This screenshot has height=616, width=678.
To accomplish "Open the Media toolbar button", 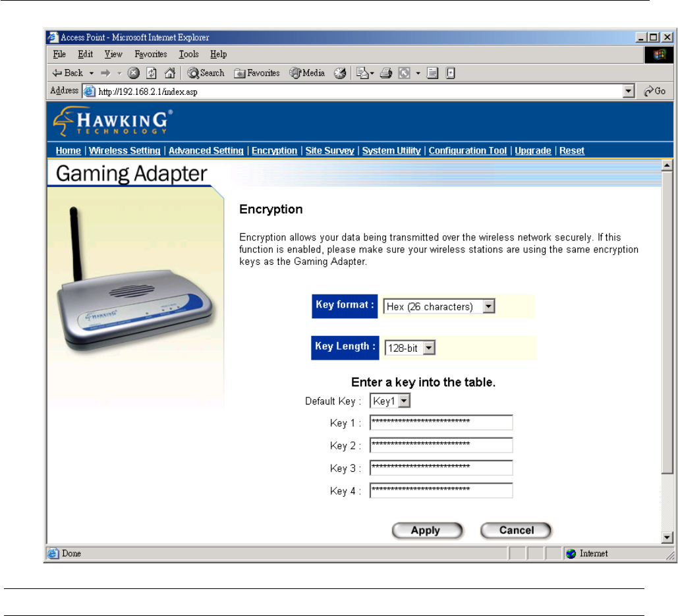I will click(x=307, y=73).
